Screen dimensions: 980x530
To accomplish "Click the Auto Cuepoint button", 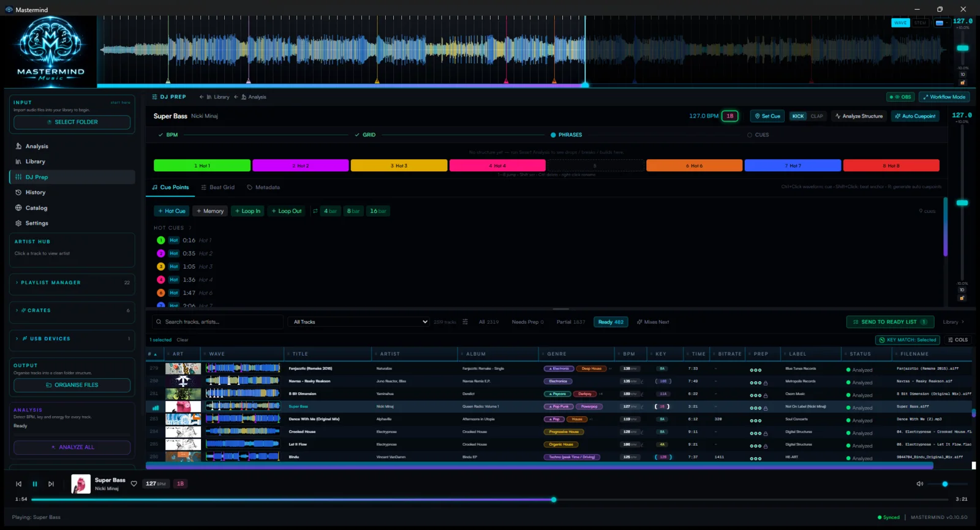I will pos(915,116).
